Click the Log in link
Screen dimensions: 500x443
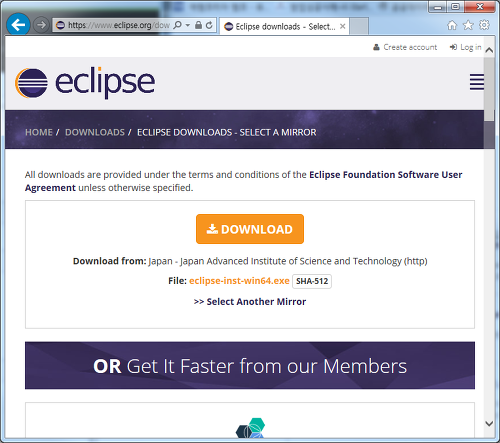click(465, 47)
